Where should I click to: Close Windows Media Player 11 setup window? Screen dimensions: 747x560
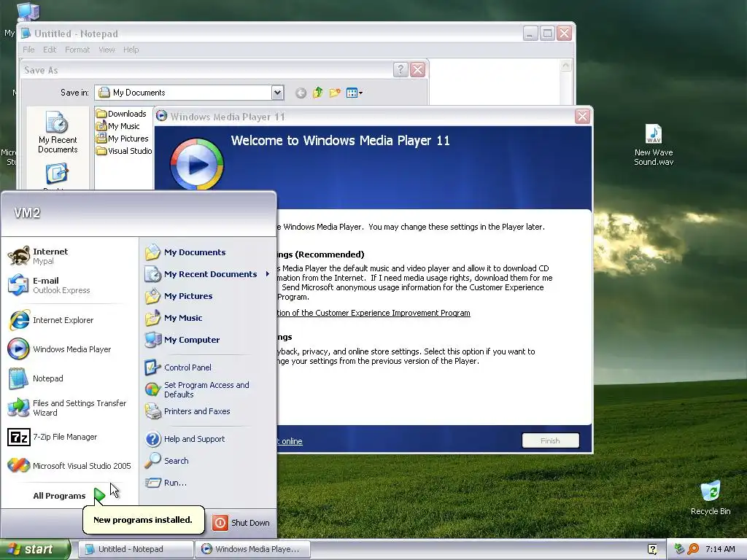(x=582, y=116)
